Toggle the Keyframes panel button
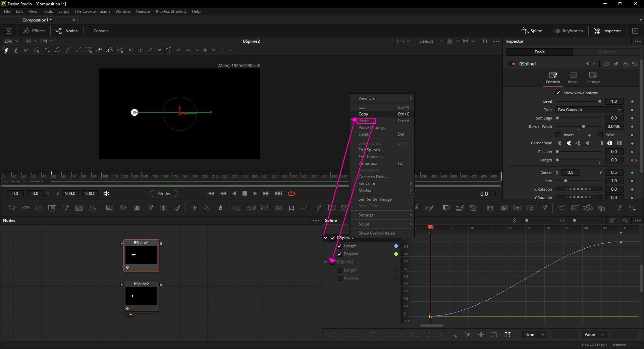The width and height of the screenshot is (644, 349). [x=568, y=31]
